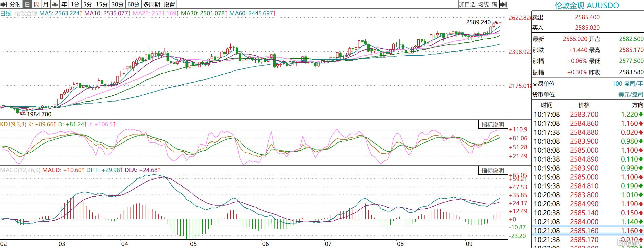Click the 时间 column header
Screen dimensions: 644x248
point(547,105)
